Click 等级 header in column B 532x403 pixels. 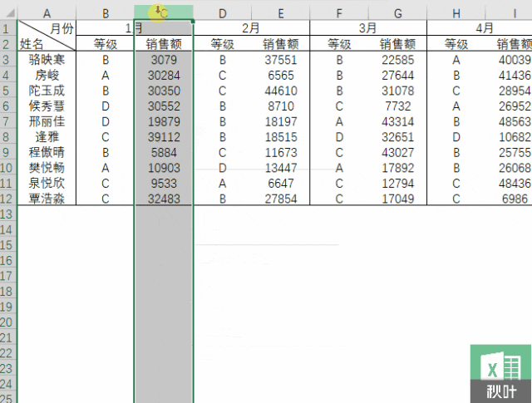[106, 44]
